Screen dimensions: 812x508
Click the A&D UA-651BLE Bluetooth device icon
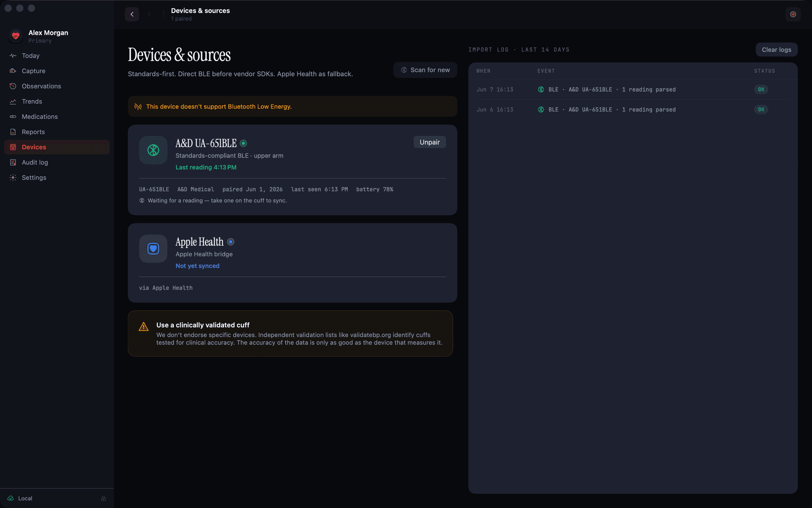click(153, 150)
